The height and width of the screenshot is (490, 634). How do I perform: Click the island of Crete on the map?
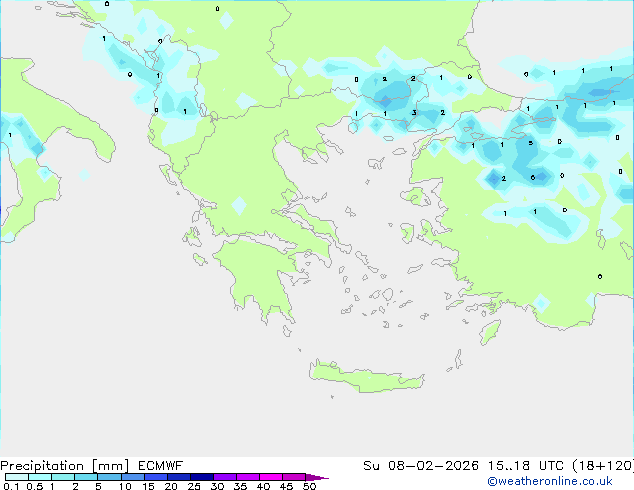pyautogui.click(x=366, y=377)
